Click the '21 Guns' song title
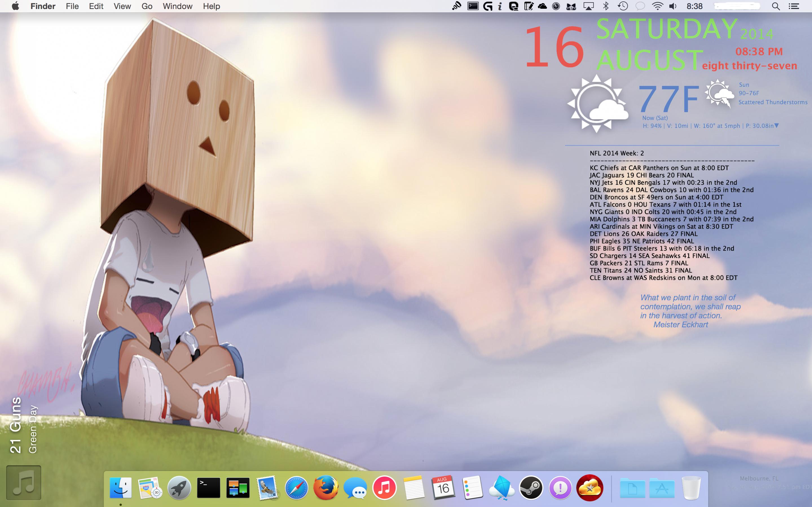 (x=16, y=425)
